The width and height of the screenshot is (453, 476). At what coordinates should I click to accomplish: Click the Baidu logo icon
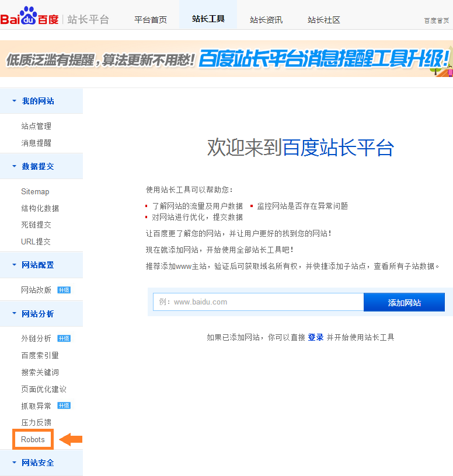(29, 18)
